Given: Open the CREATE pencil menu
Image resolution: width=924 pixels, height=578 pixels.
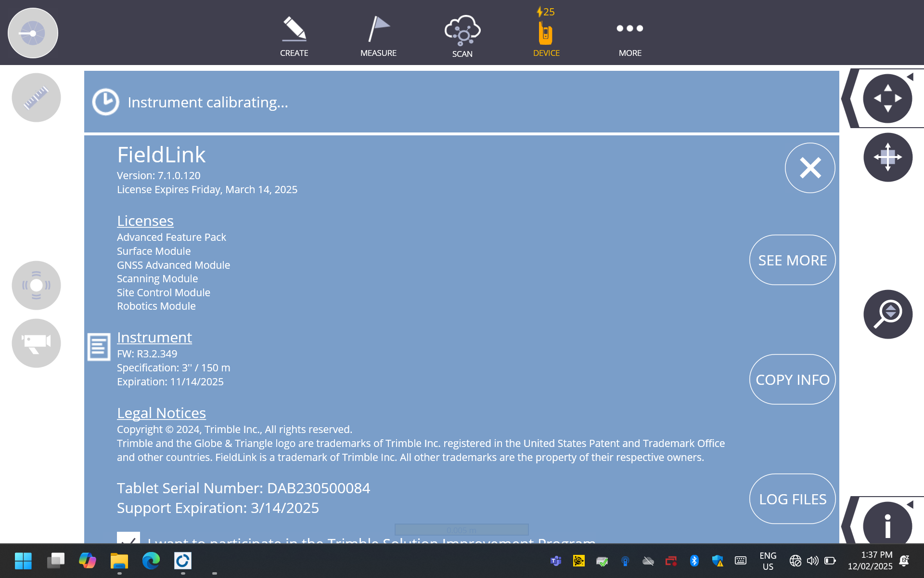Looking at the screenshot, I should pyautogui.click(x=294, y=37).
